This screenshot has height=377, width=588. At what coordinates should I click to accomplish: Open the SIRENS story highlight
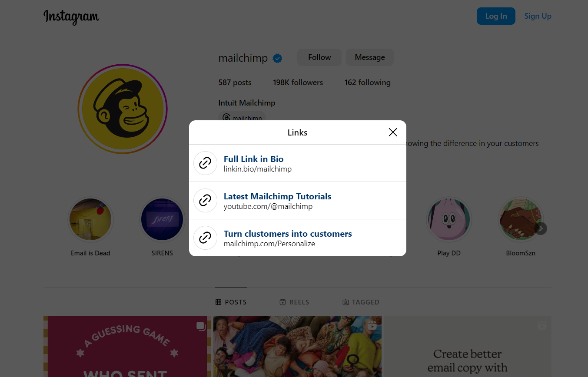click(x=162, y=220)
